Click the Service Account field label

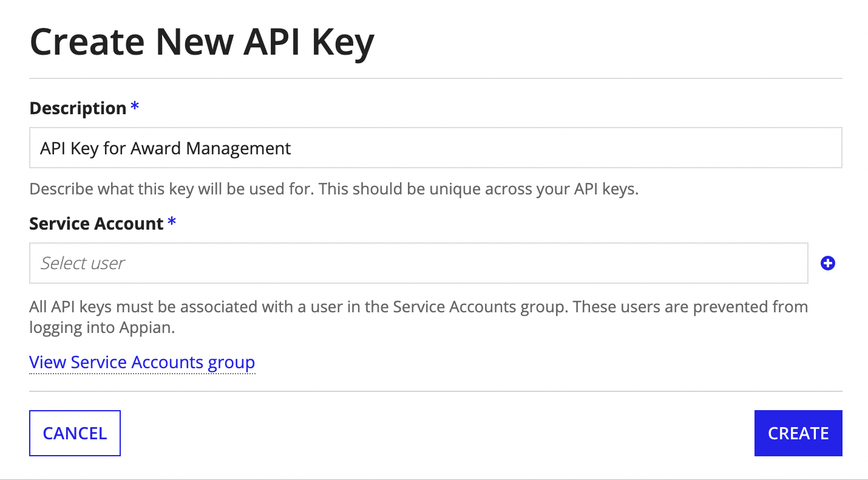97,224
